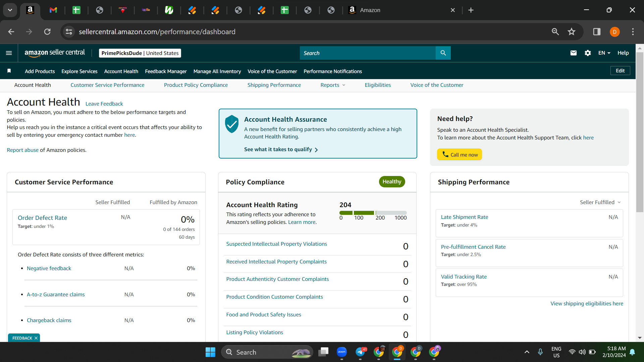The width and height of the screenshot is (644, 362).
Task: Open Voice of the Customer sub-tab
Action: point(437,85)
